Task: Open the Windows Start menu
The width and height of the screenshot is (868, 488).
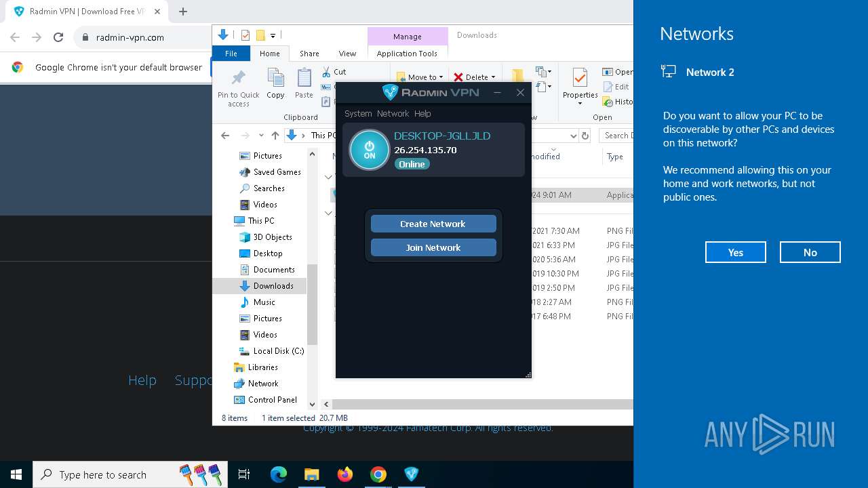Action: pyautogui.click(x=16, y=474)
